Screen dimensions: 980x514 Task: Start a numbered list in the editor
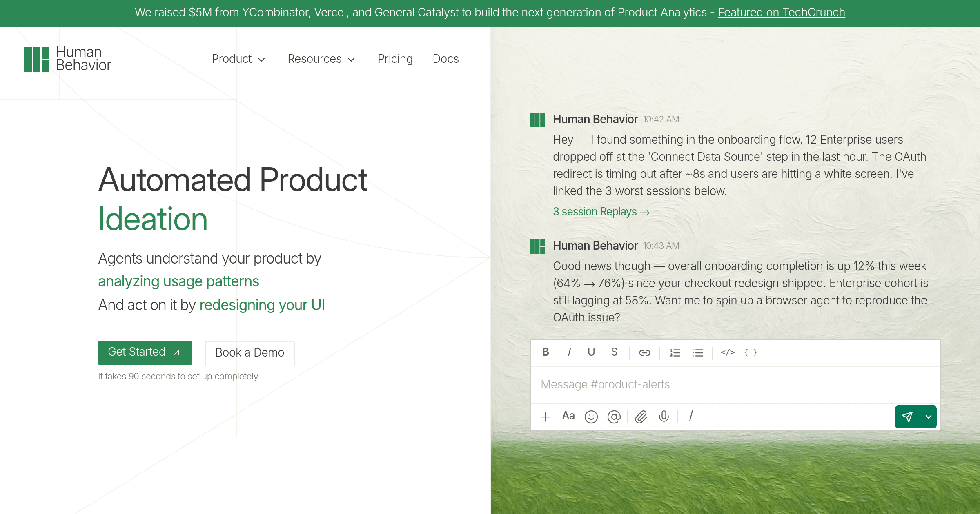coord(675,353)
